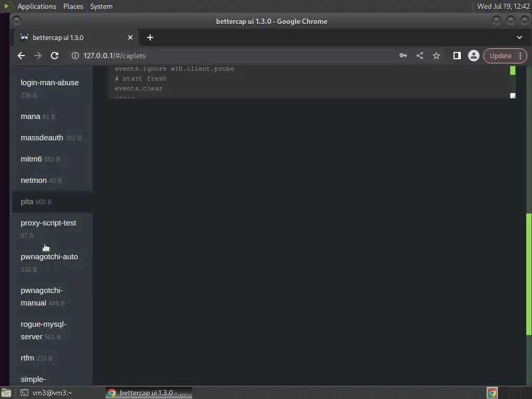Screen dimensions: 532x399
Task: Open the tab search dropdown chevron
Action: [520, 37]
